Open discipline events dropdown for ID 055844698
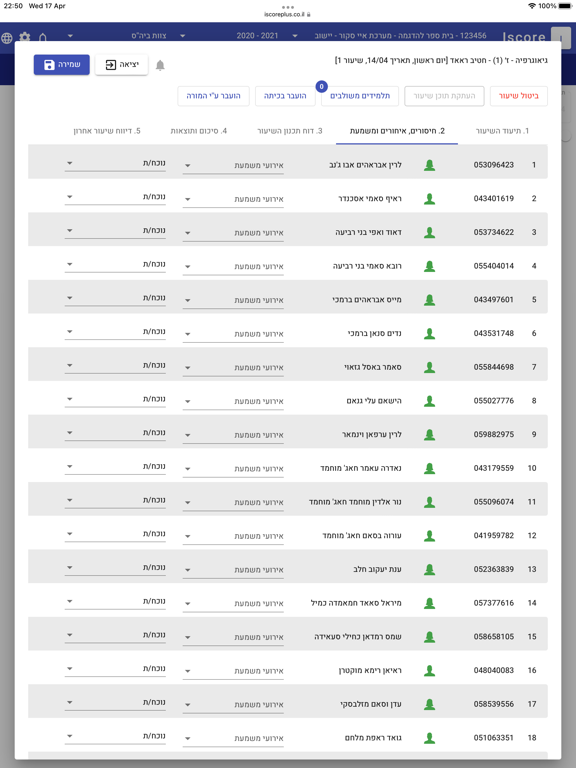The height and width of the screenshot is (768, 576). coord(233,368)
